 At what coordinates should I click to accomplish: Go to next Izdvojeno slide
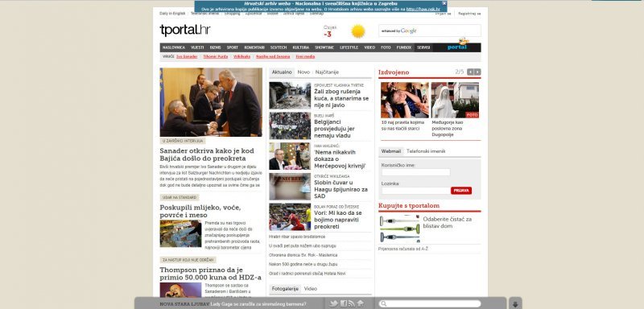tap(477, 72)
